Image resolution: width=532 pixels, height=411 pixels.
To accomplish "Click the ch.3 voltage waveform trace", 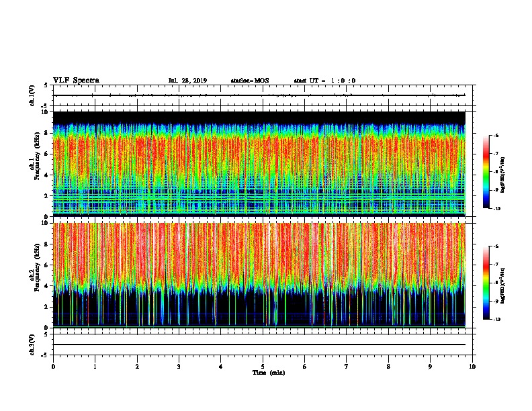I will coord(259,345).
